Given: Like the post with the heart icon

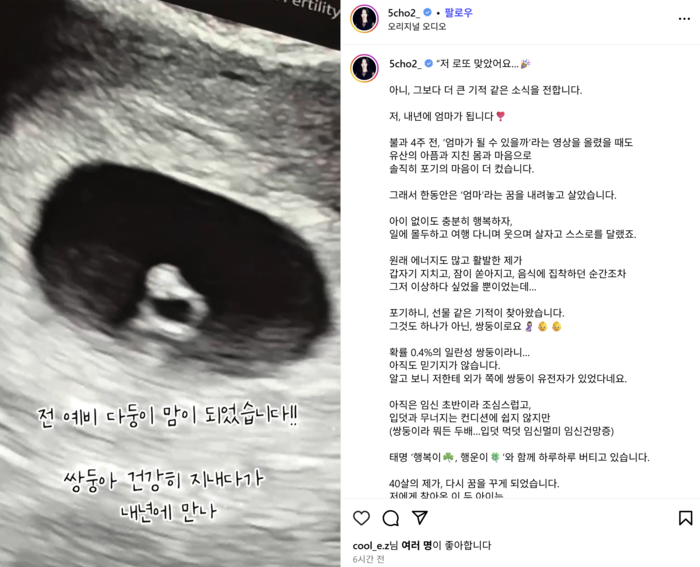Looking at the screenshot, I should pyautogui.click(x=361, y=518).
